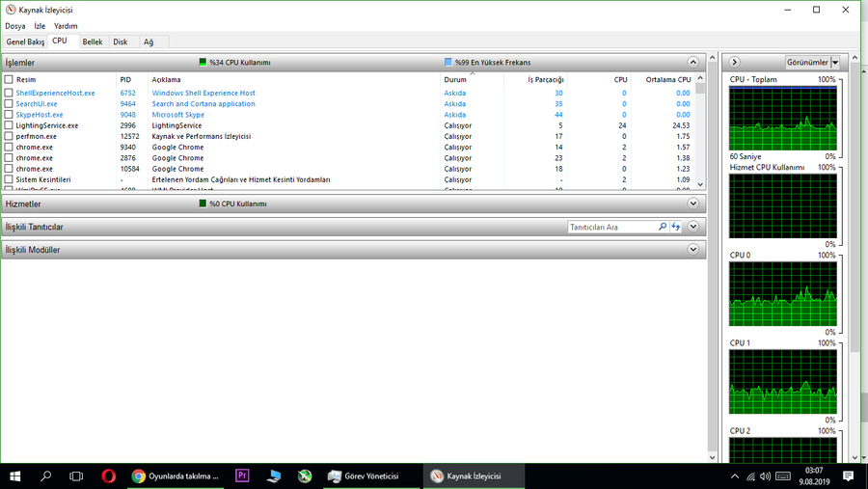868x489 pixels.
Task: Click the Hizmet CPU Kullanımı graph
Action: (x=783, y=206)
